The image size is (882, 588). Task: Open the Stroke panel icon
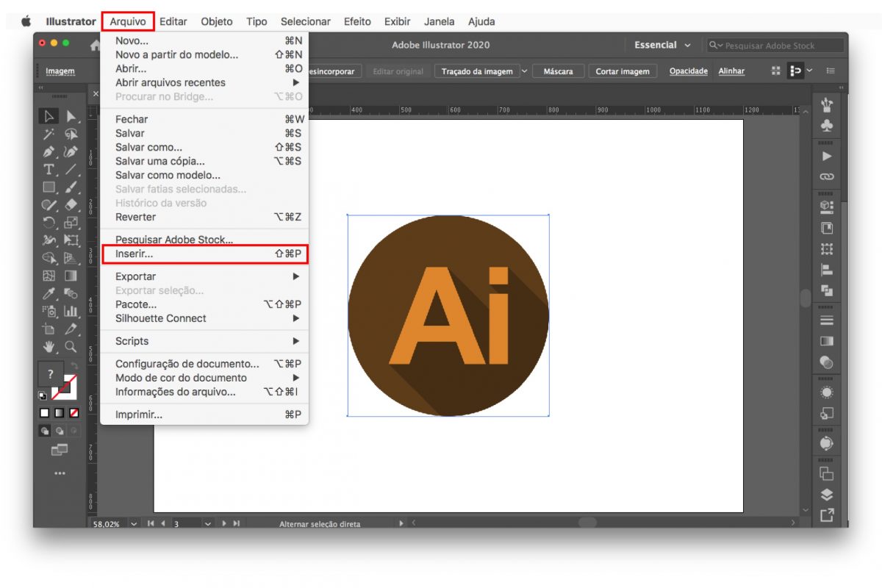(827, 320)
